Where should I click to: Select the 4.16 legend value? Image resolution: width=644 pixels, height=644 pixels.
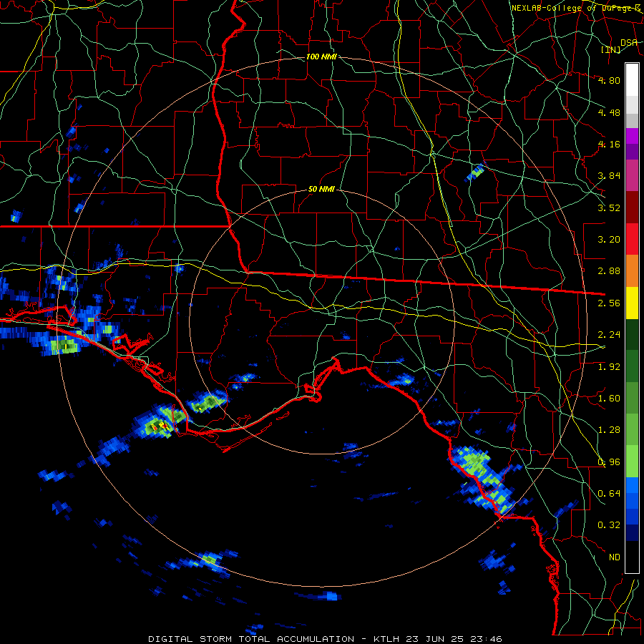pyautogui.click(x=609, y=144)
